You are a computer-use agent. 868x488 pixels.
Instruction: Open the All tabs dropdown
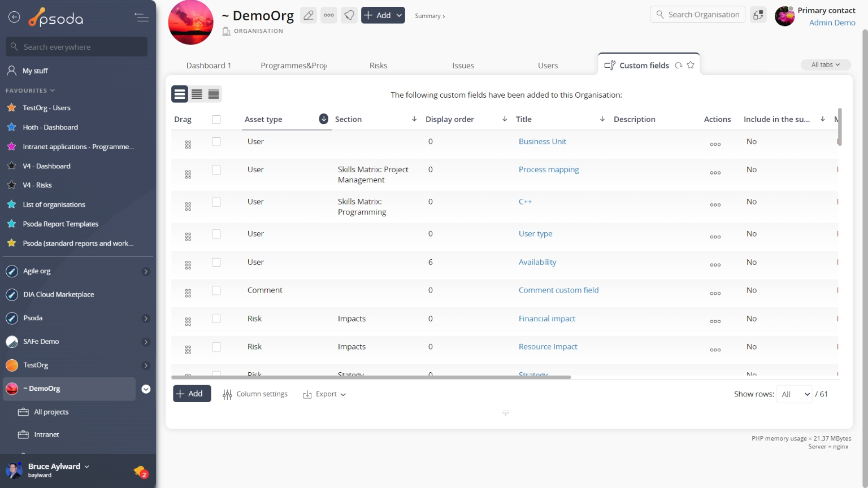tap(826, 65)
